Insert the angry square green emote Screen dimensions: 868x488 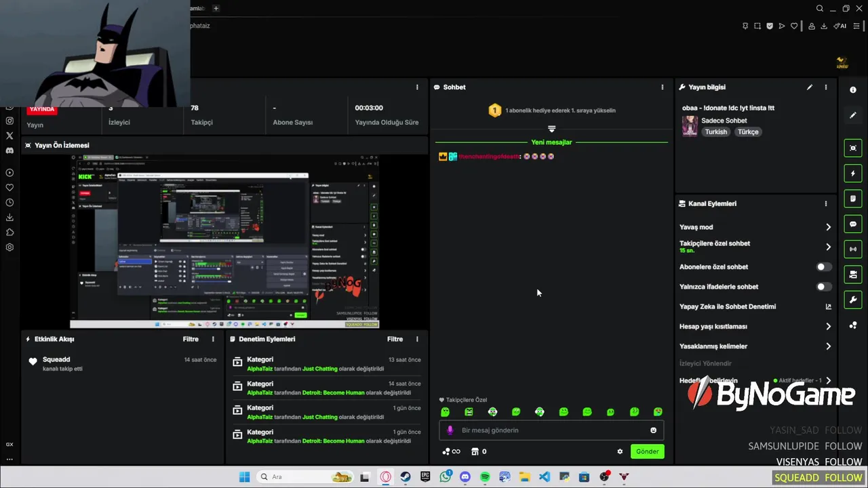pyautogui.click(x=469, y=411)
